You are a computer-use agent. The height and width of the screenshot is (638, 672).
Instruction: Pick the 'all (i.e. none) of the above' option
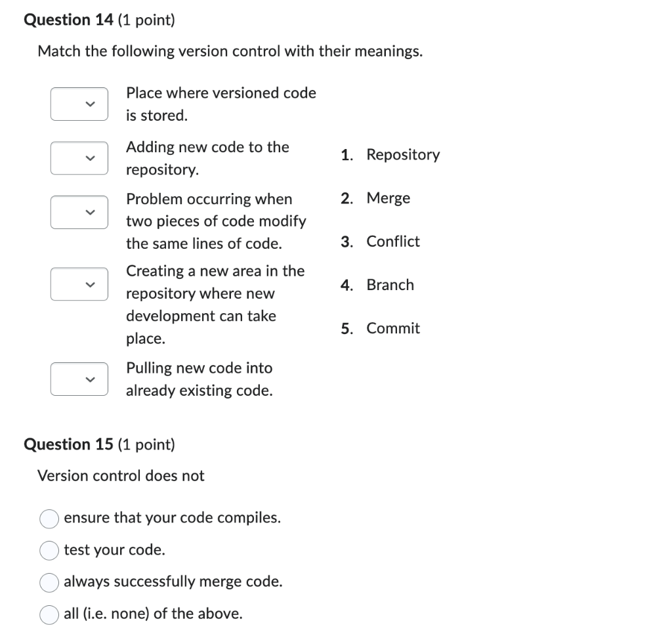click(x=49, y=614)
